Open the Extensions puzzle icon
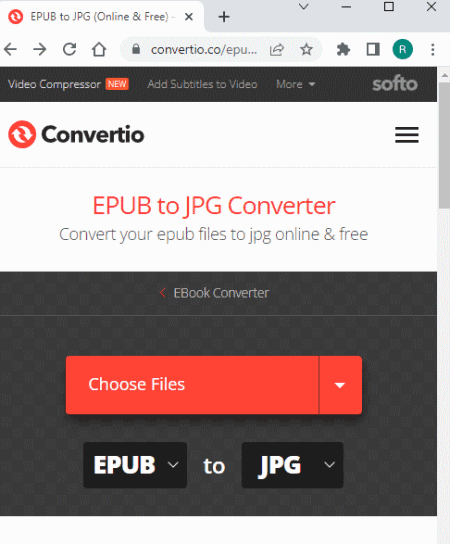This screenshot has height=544, width=450. (343, 49)
